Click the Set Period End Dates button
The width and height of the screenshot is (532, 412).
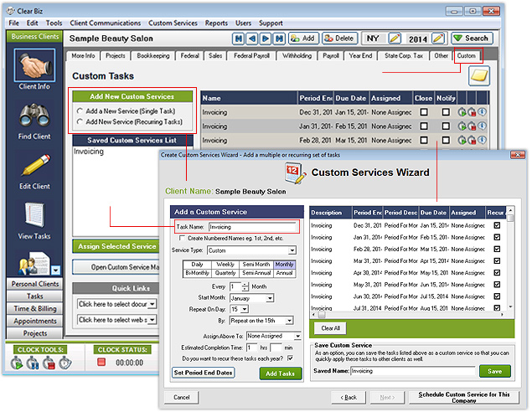(x=204, y=373)
